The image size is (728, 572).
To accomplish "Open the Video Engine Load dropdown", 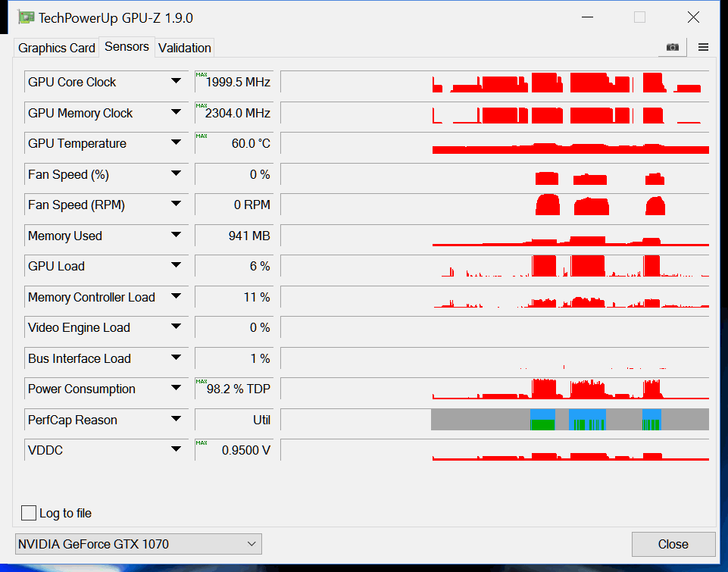I will coord(176,327).
